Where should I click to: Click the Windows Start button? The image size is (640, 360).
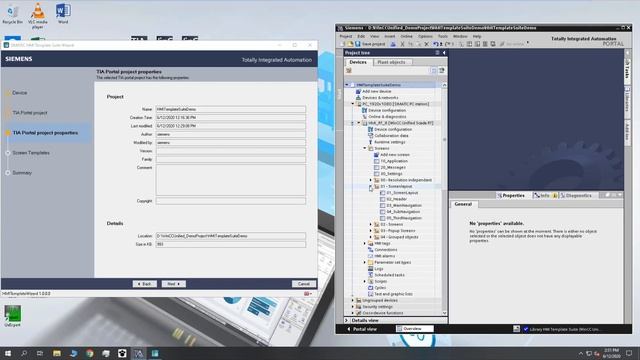(8, 353)
